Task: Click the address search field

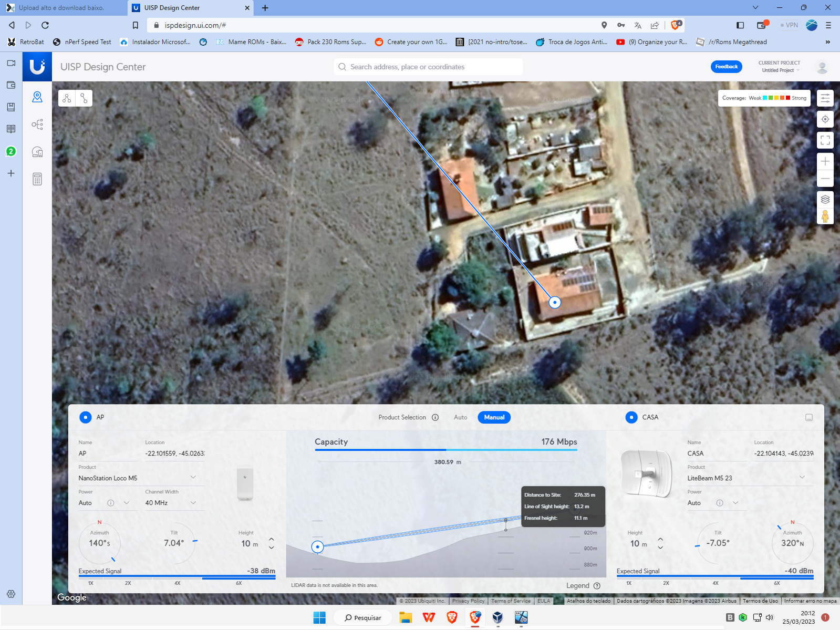Action: 428,67
